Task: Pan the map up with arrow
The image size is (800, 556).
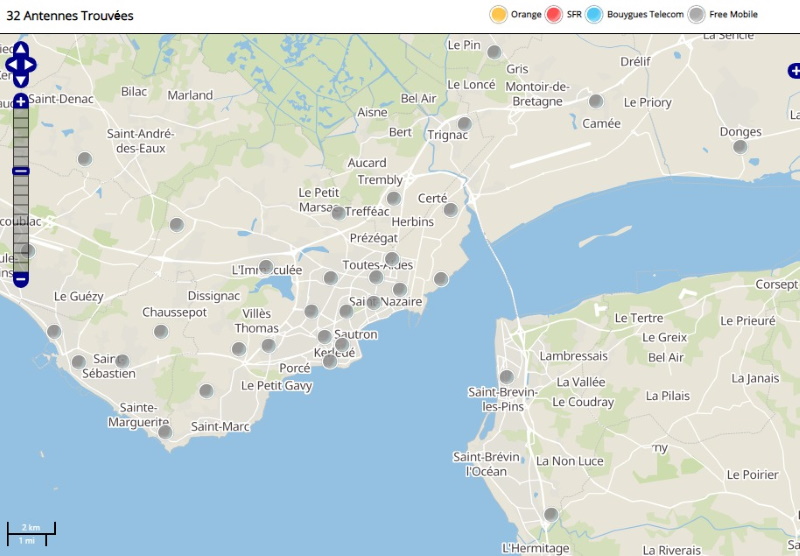Action: click(20, 49)
